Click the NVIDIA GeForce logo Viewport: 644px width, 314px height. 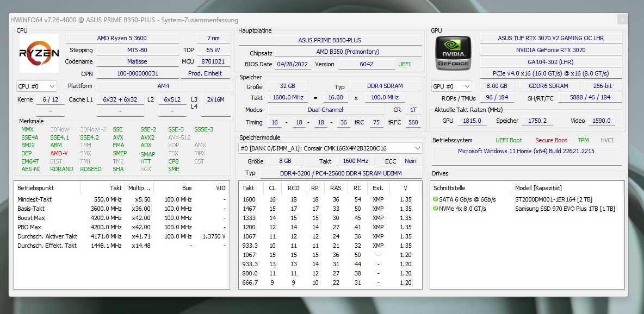coord(453,53)
